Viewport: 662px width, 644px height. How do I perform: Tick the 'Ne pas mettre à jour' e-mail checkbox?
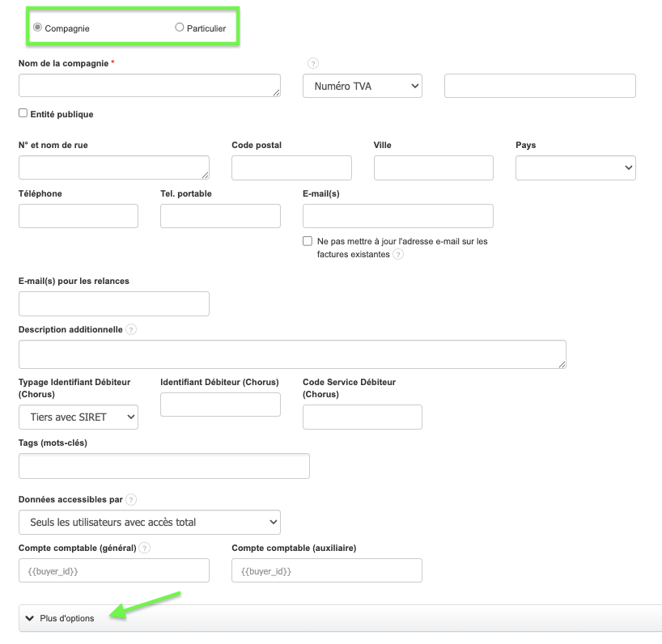click(x=308, y=241)
